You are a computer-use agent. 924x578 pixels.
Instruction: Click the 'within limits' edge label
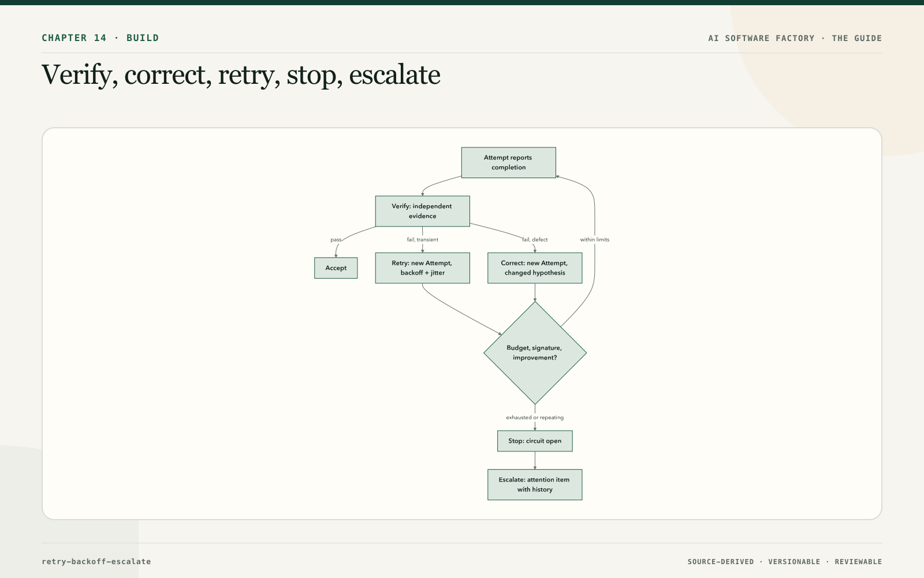[x=595, y=240]
